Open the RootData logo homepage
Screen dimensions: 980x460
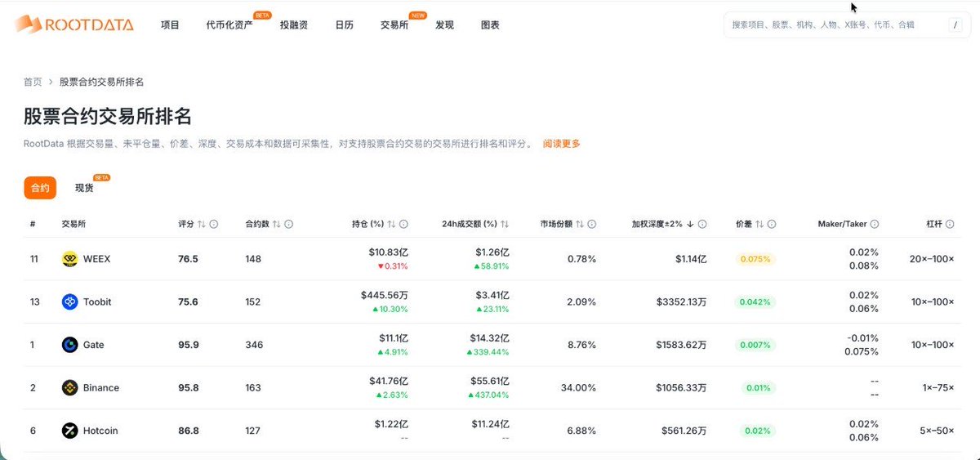(73, 25)
